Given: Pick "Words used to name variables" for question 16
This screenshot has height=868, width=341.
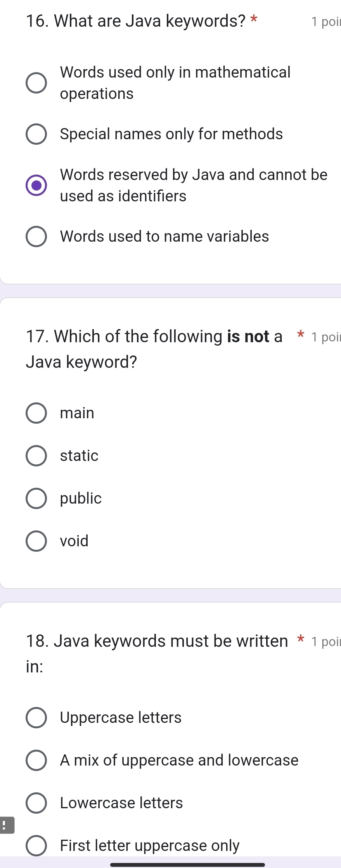Looking at the screenshot, I should coord(36,236).
